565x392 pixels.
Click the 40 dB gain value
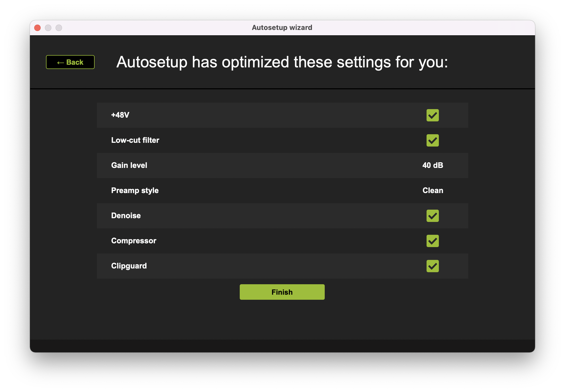click(x=432, y=165)
